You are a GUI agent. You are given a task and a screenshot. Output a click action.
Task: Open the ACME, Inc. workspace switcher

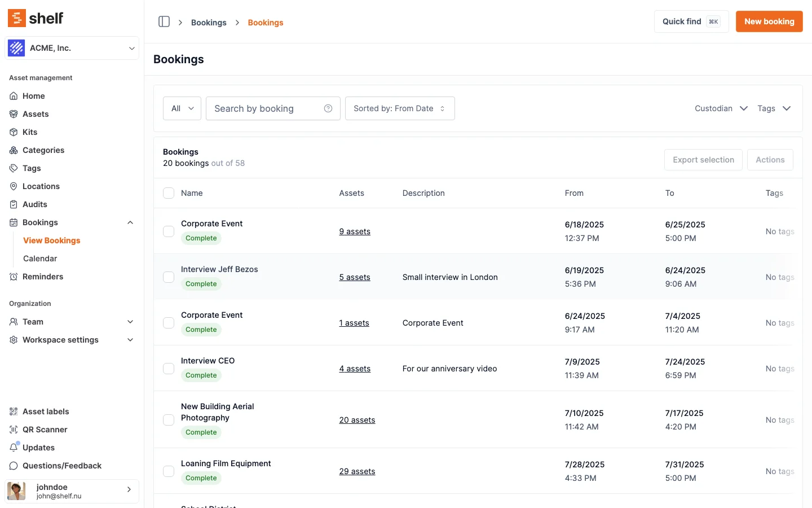72,48
